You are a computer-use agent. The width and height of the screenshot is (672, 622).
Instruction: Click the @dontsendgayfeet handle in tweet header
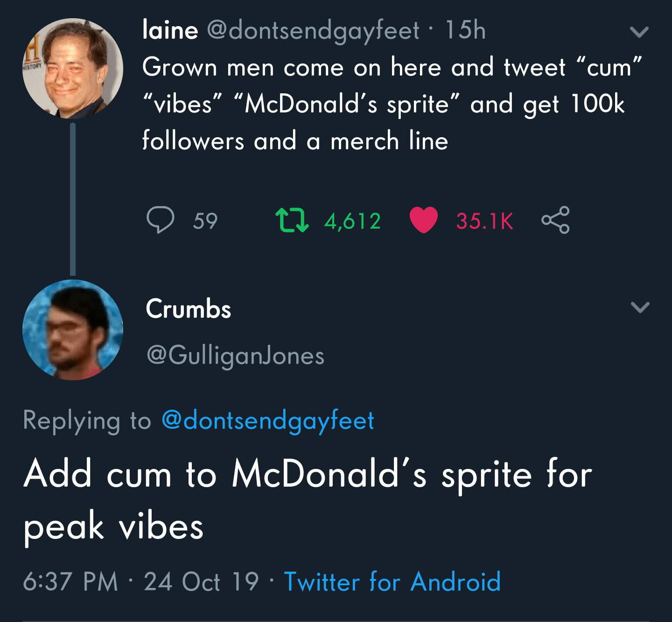(313, 30)
